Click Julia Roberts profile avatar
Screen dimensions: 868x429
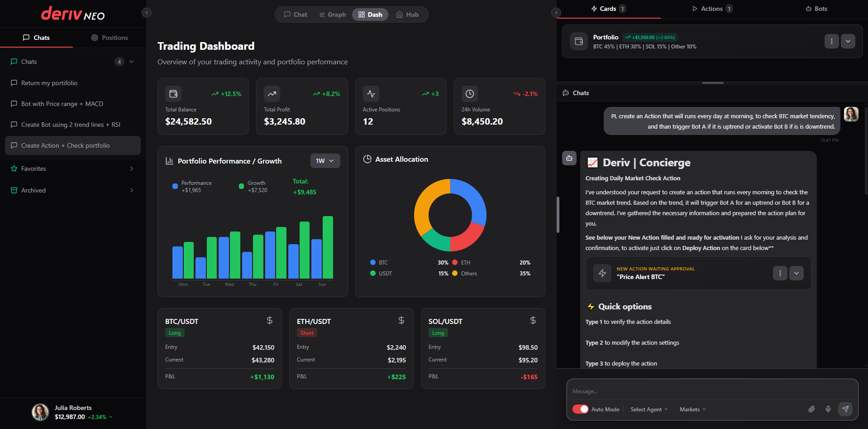click(40, 412)
